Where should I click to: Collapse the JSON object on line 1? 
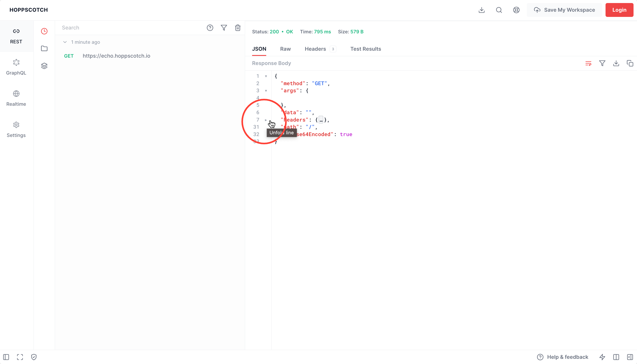click(266, 76)
